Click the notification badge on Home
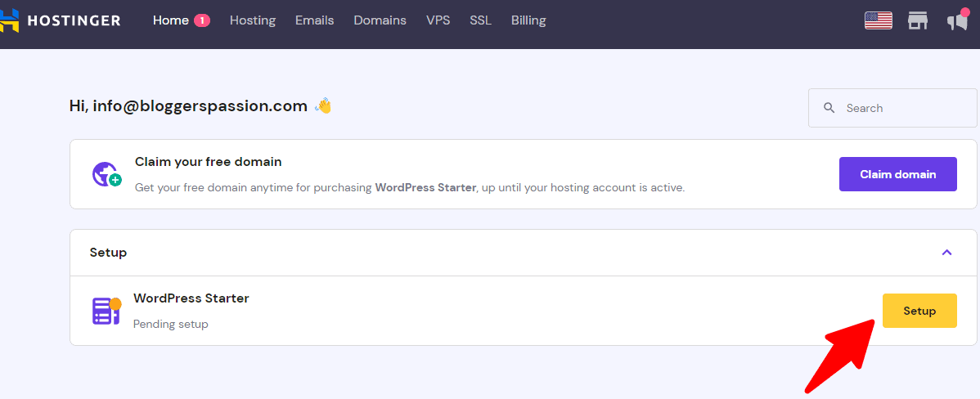 point(201,20)
